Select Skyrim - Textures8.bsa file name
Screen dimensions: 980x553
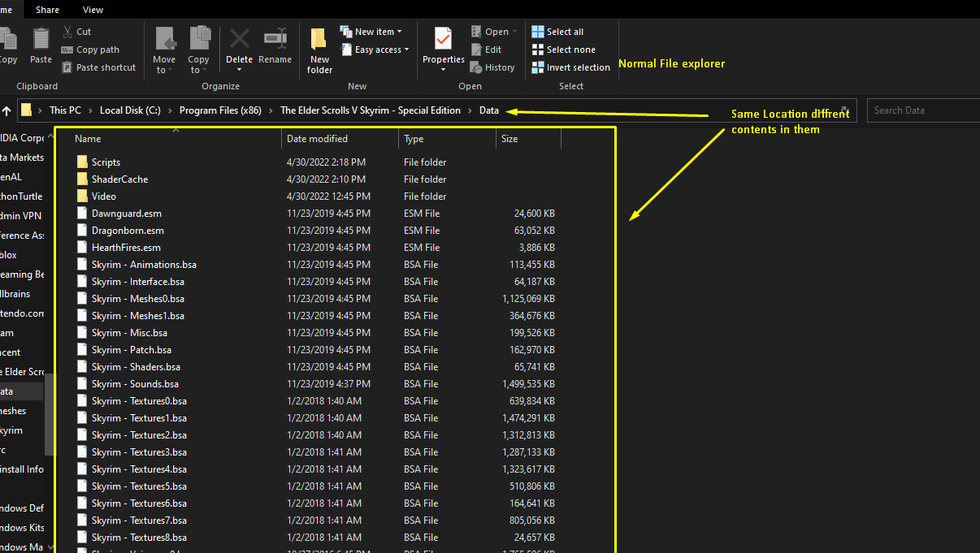tap(139, 538)
